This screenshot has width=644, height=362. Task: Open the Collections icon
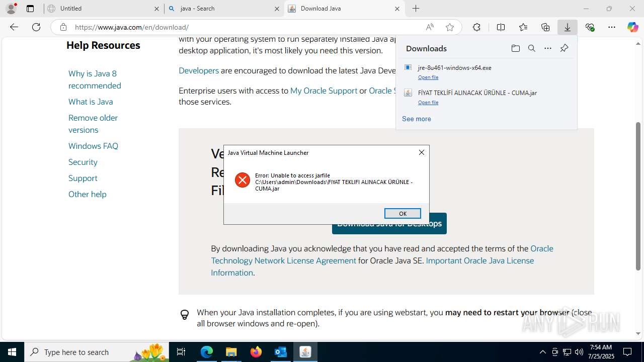tap(545, 27)
